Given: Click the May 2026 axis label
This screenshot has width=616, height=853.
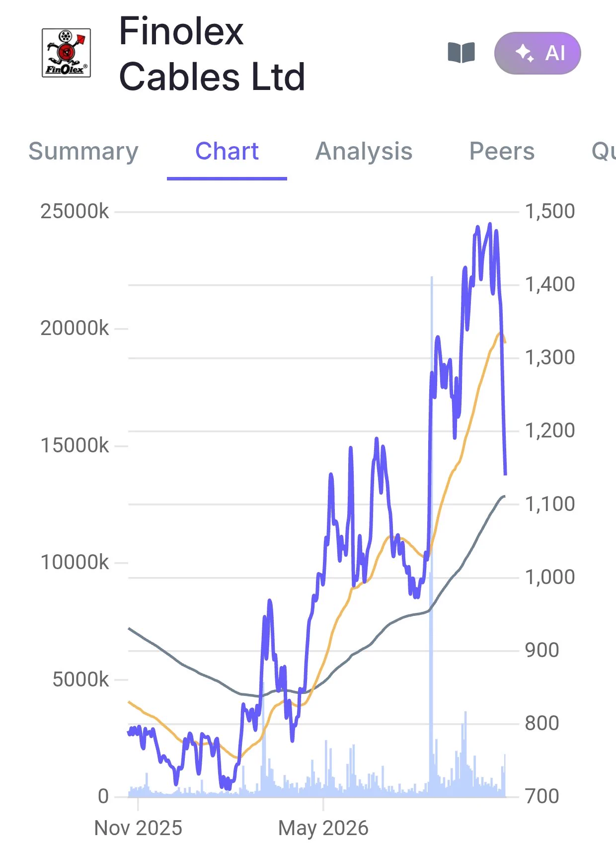Looking at the screenshot, I should click(x=323, y=828).
